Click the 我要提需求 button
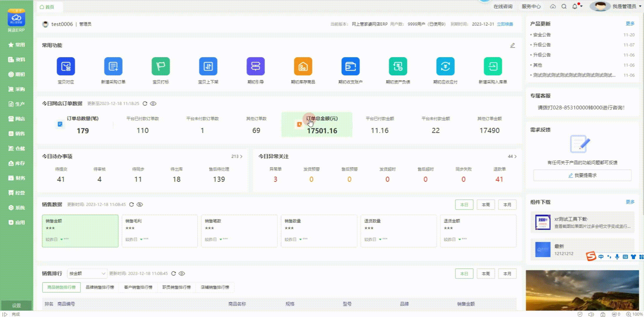The height and width of the screenshot is (317, 644). (582, 176)
